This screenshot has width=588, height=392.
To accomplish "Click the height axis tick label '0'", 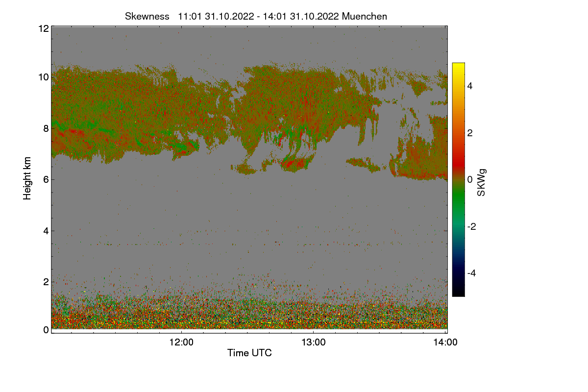I will [x=46, y=330].
